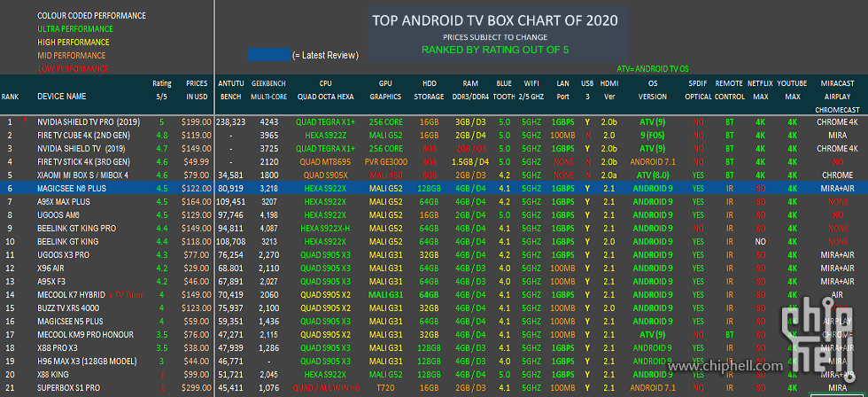Select the 'MECOOL K7 HYBRID' device cell

pos(71,294)
